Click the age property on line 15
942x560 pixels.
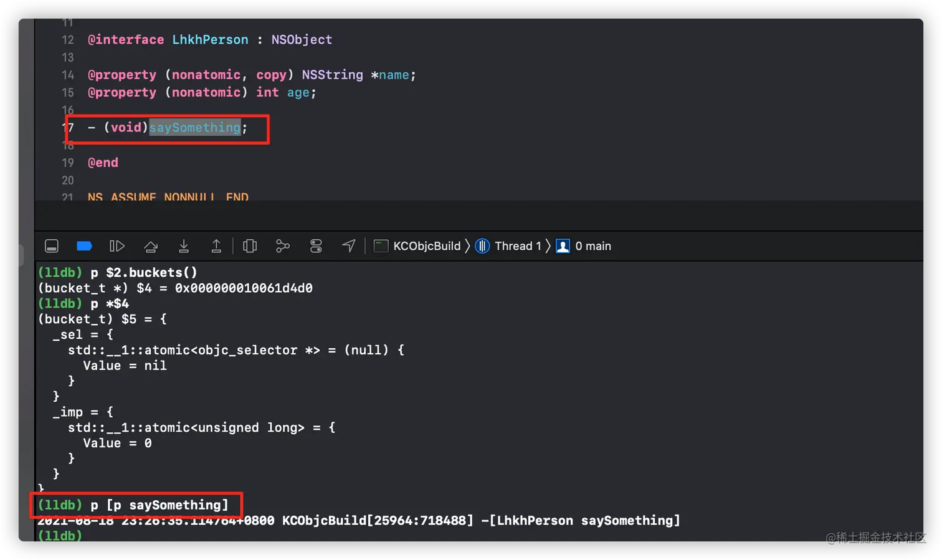[x=298, y=92]
